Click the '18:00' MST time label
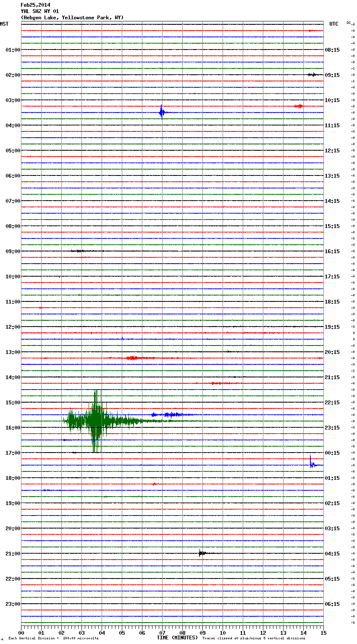 pos(13,478)
